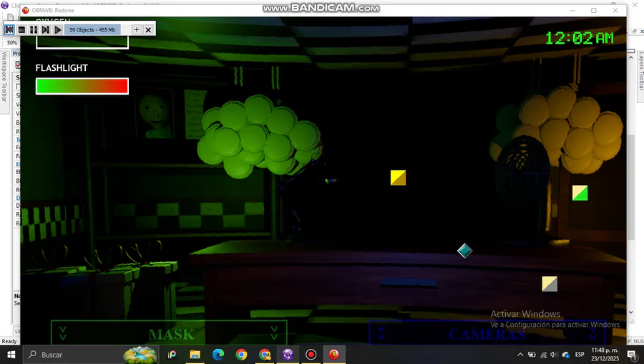
Task: Open the taskbar clock and calendar
Action: [x=605, y=355]
